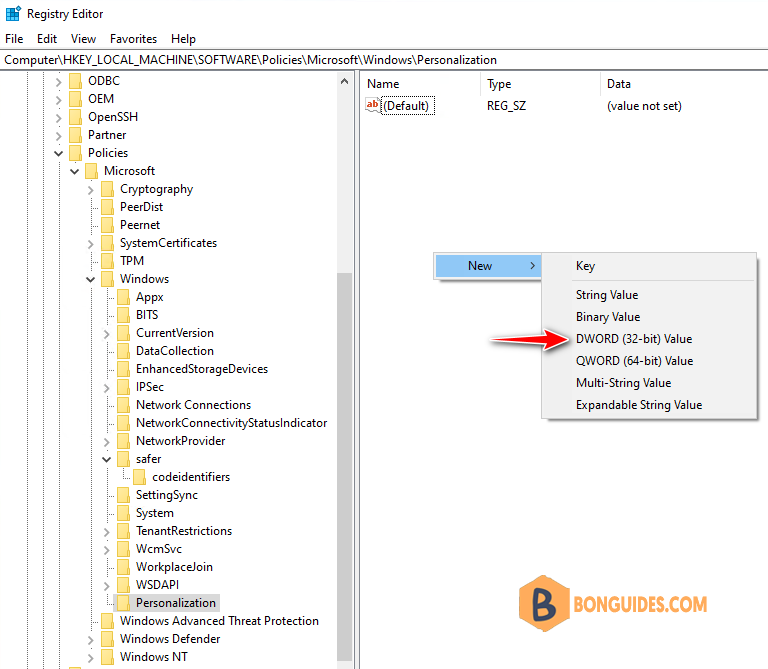
Task: Expand the OpenSSH key
Action: tap(59, 118)
